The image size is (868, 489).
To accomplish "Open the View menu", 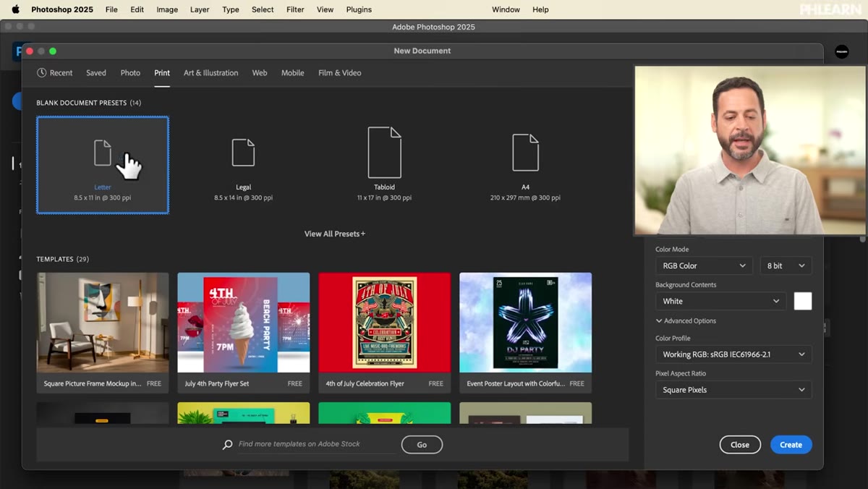I will pyautogui.click(x=325, y=9).
